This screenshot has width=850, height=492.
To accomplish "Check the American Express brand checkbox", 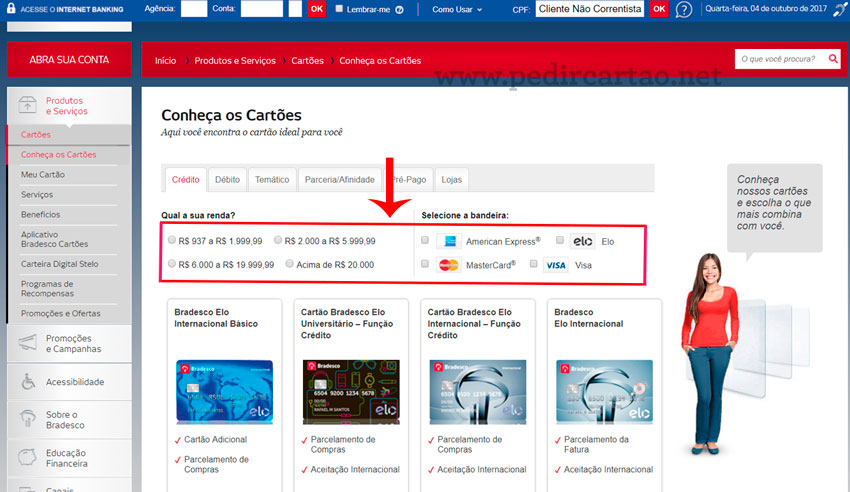I will click(425, 240).
